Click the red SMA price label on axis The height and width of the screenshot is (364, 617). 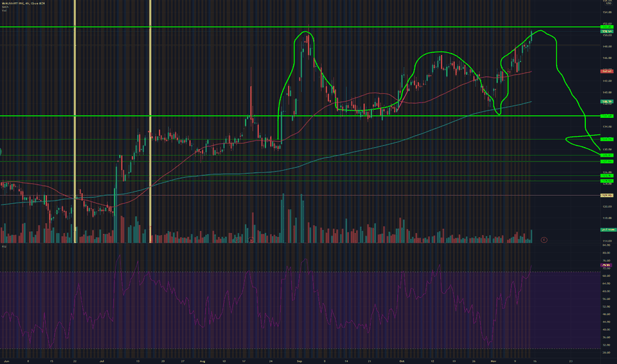[x=606, y=71]
